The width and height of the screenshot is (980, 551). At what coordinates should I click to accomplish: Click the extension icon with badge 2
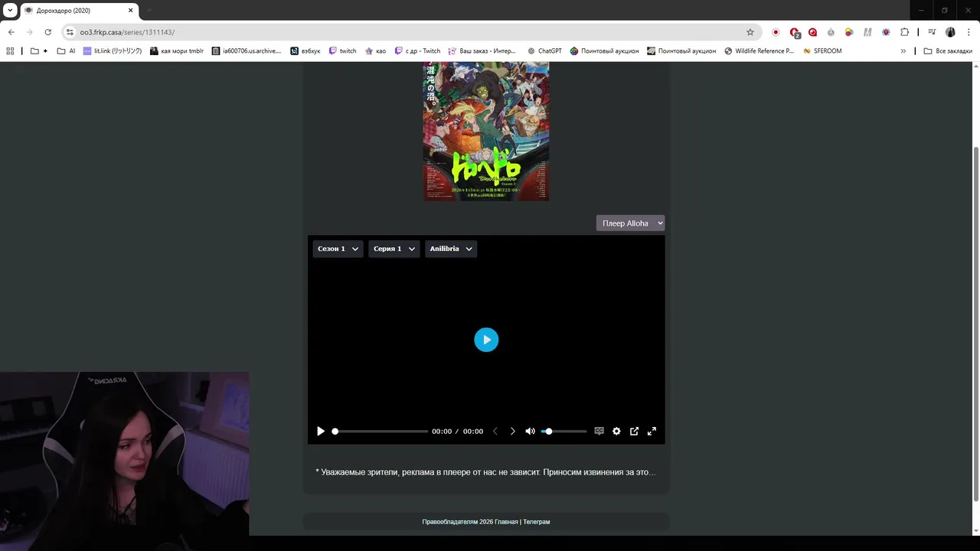pos(795,33)
